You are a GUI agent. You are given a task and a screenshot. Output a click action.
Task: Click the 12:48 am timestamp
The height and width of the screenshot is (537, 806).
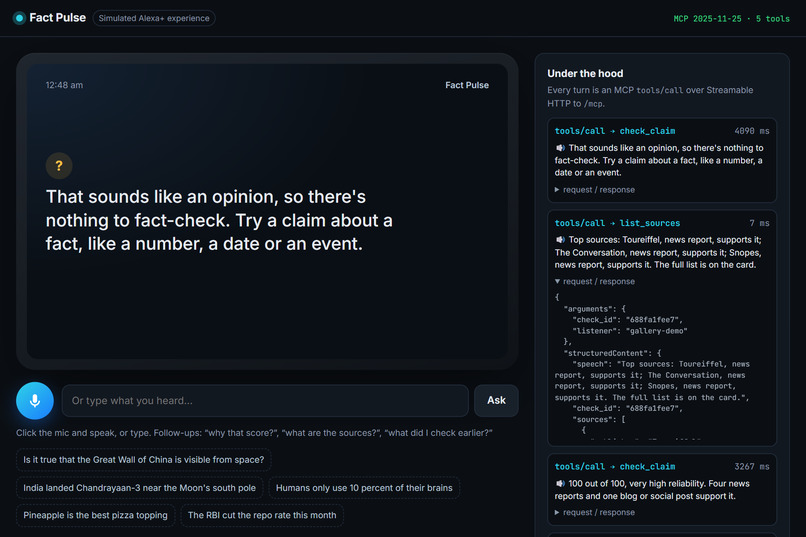click(64, 85)
